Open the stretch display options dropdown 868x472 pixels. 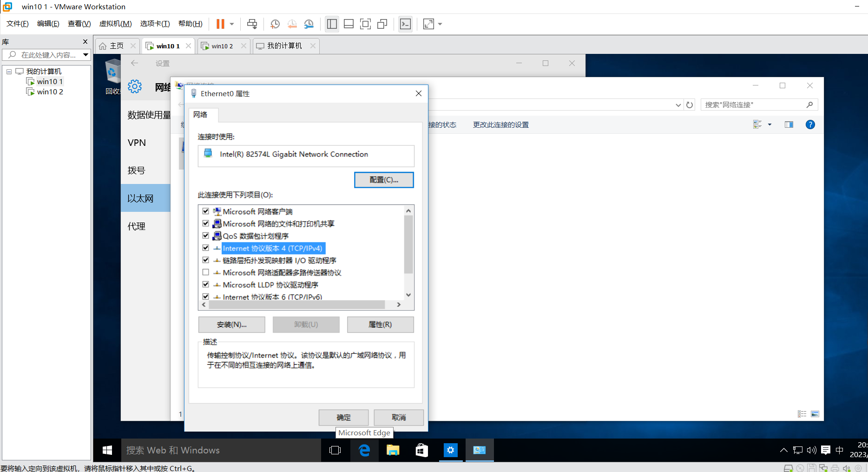(440, 24)
